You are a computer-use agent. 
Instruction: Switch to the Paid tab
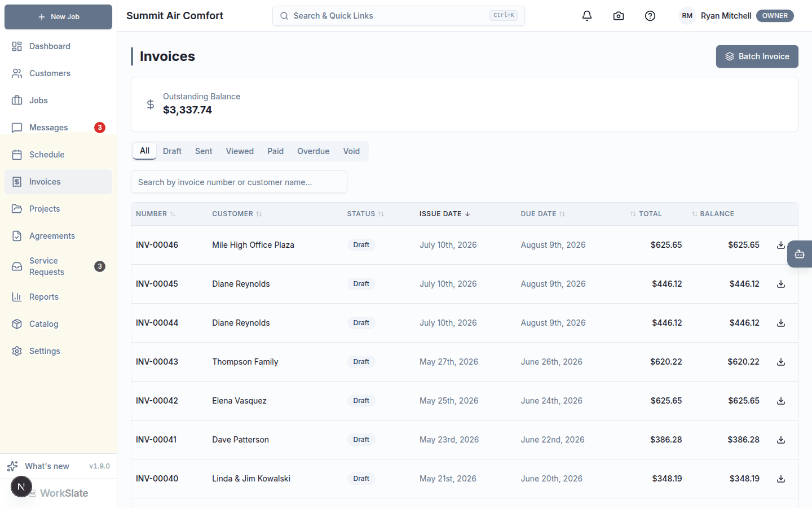275,151
